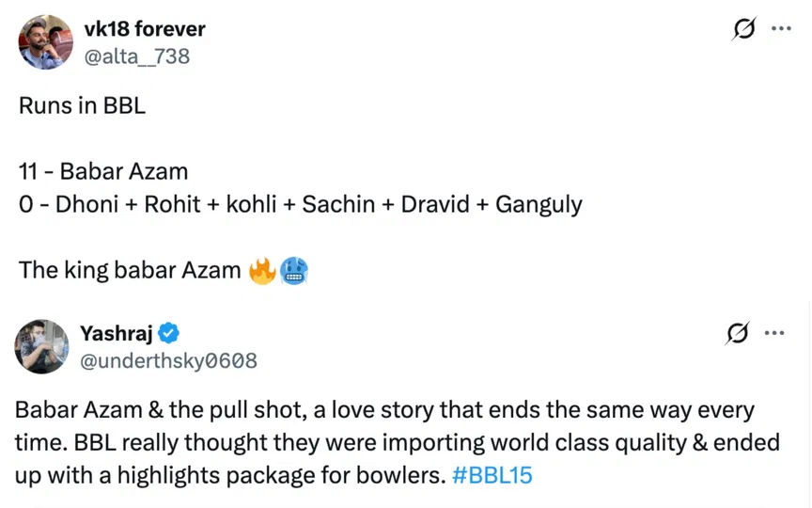
Task: Open vk18 forever's profile picture
Action: coord(45,42)
